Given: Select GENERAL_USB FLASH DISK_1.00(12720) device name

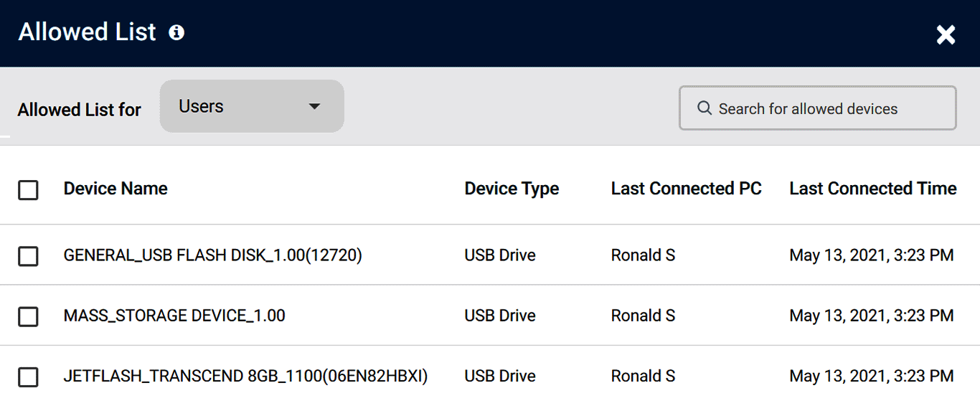Looking at the screenshot, I should coord(212,255).
